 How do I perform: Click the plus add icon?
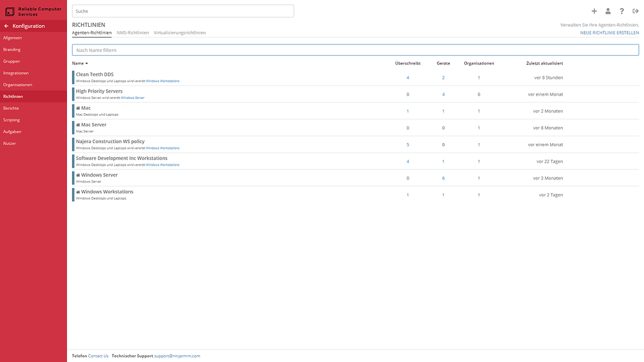pyautogui.click(x=594, y=11)
